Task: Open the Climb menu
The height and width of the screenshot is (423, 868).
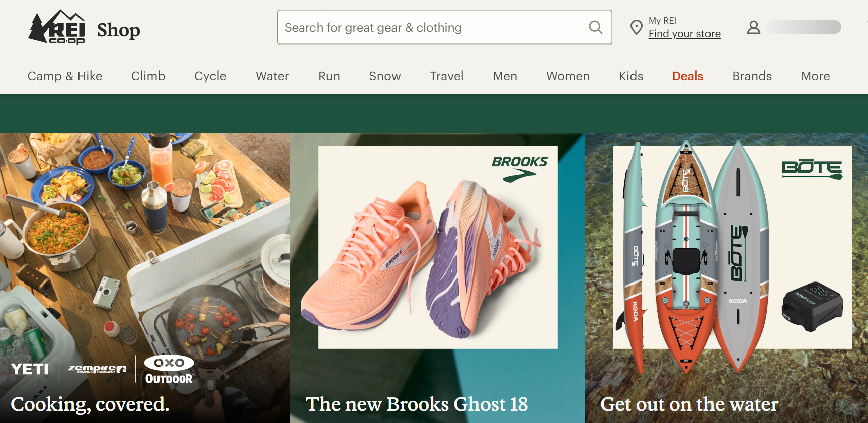Action: click(148, 76)
